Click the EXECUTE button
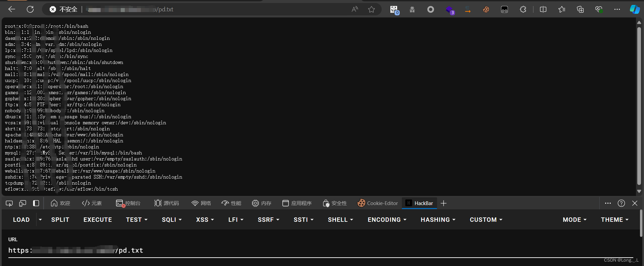Image resolution: width=644 pixels, height=266 pixels. (98, 220)
